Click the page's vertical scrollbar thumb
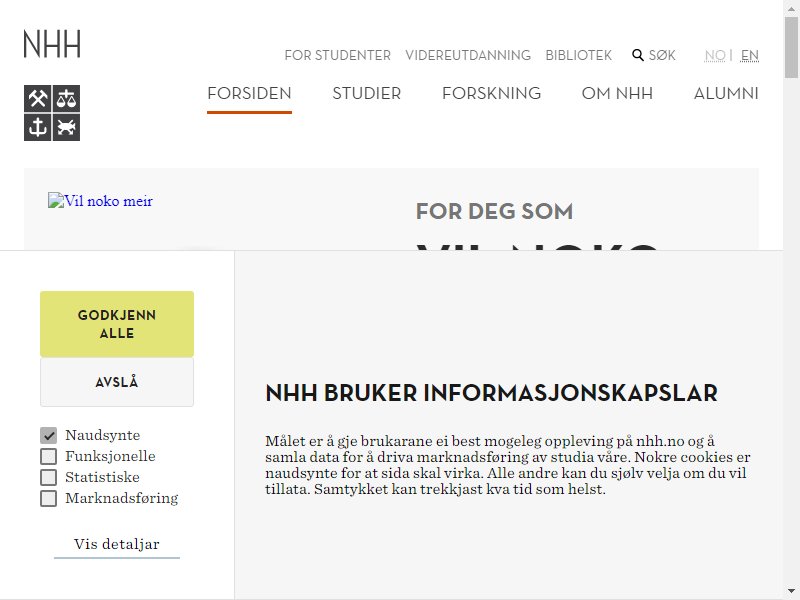This screenshot has width=800, height=600. [791, 47]
